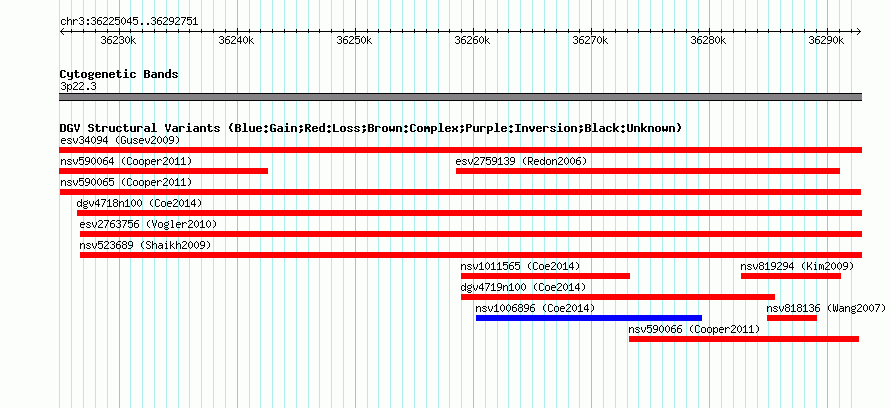Click the nsv819294 (Kim2009) red bar
Image resolution: width=890 pixels, height=408 pixels.
pyautogui.click(x=791, y=276)
